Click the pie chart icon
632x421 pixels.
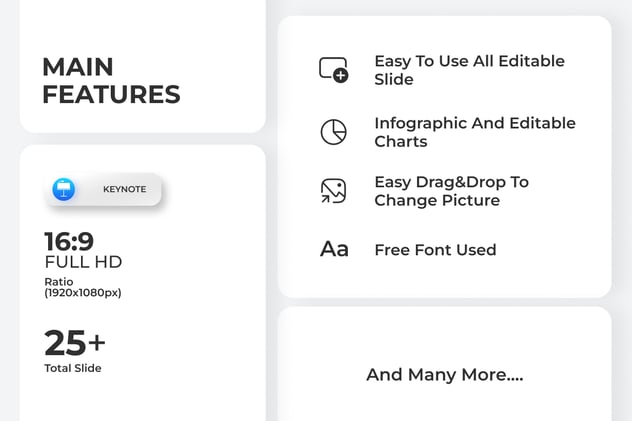(333, 132)
